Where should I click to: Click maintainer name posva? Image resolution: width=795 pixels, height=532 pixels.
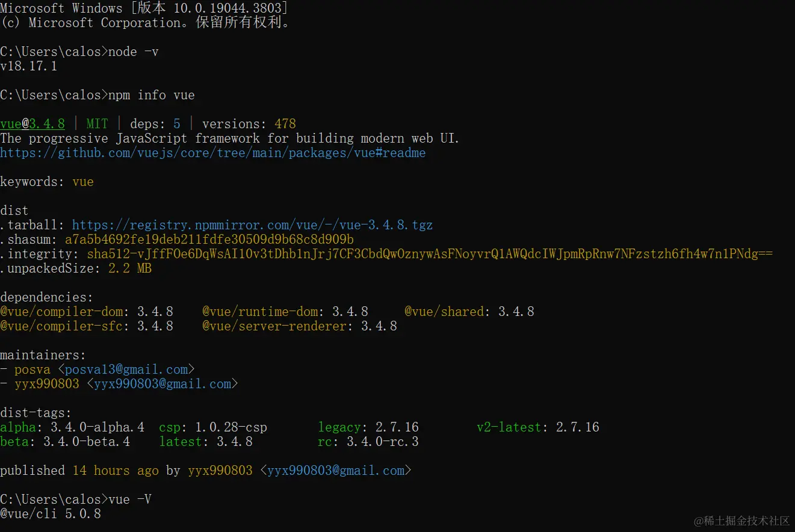point(32,370)
